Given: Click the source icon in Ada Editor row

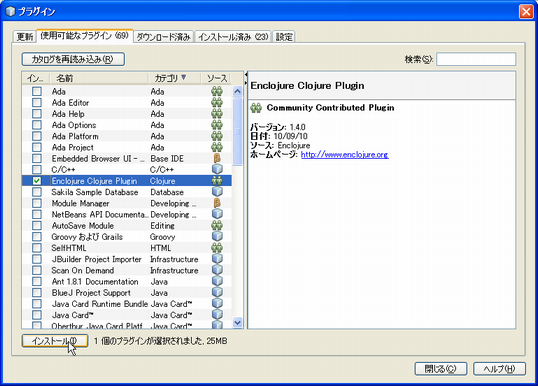Looking at the screenshot, I should [x=217, y=103].
